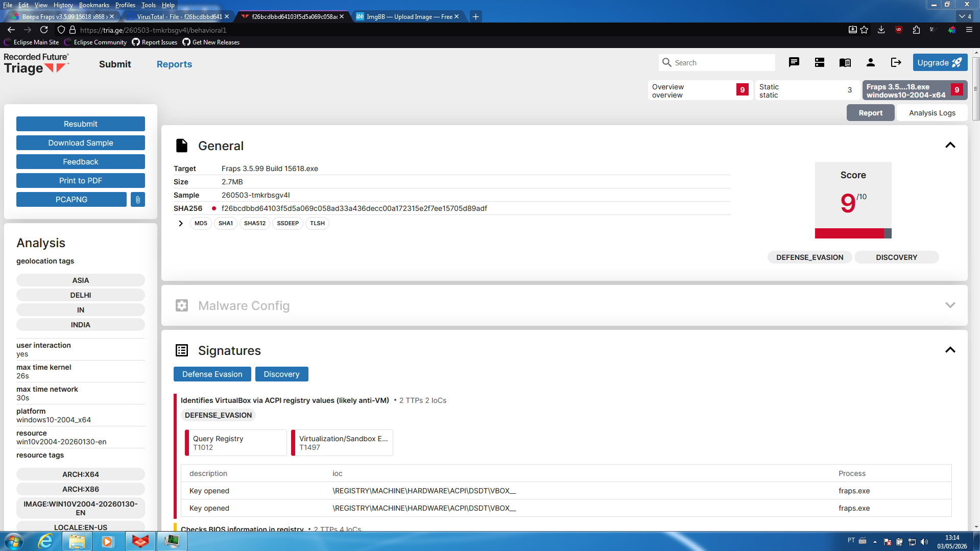
Task: Click the Virtualization/Sandbox T1497 technique card
Action: (x=342, y=443)
